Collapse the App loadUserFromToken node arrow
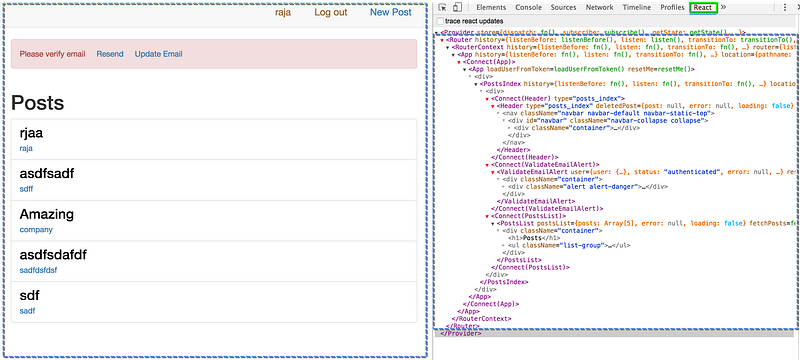 465,69
